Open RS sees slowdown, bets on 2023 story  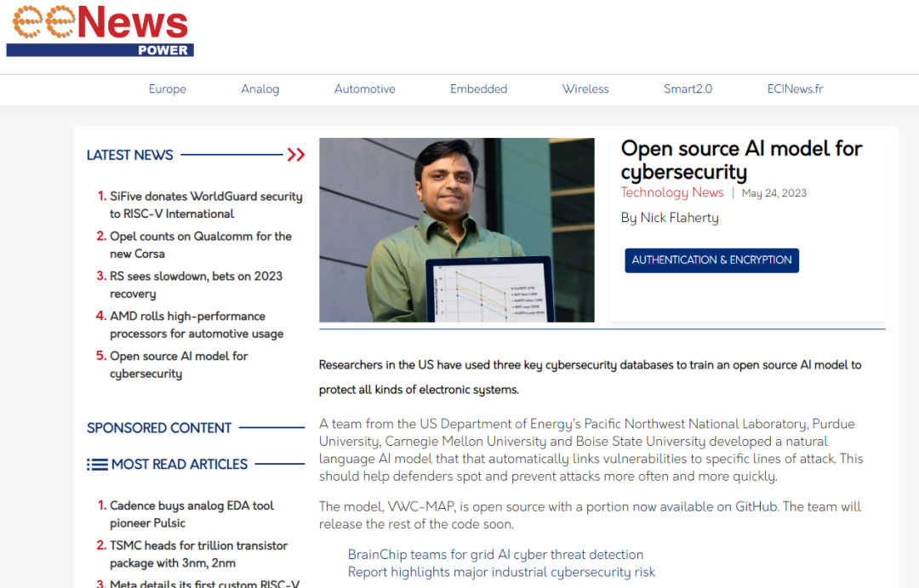(x=196, y=285)
